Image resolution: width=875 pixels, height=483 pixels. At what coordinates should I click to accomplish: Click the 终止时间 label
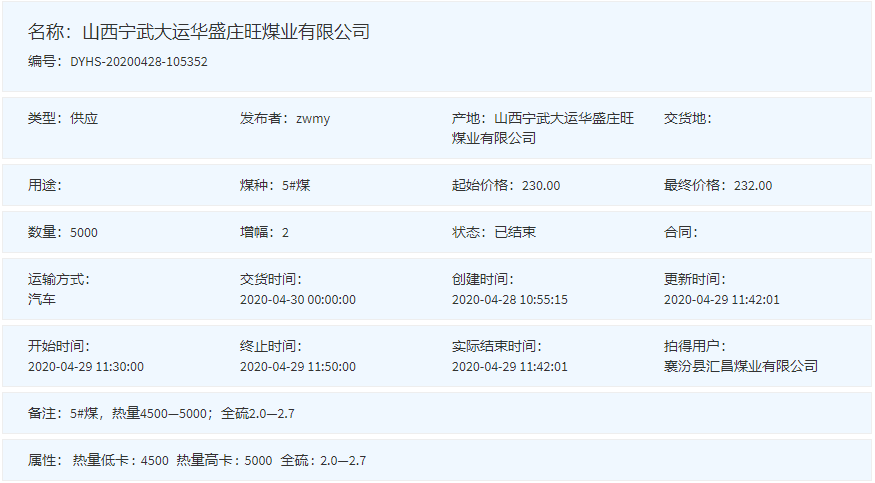271,346
